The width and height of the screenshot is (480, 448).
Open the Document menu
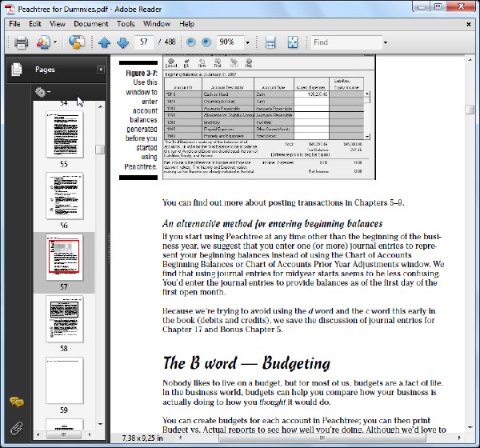[x=91, y=24]
